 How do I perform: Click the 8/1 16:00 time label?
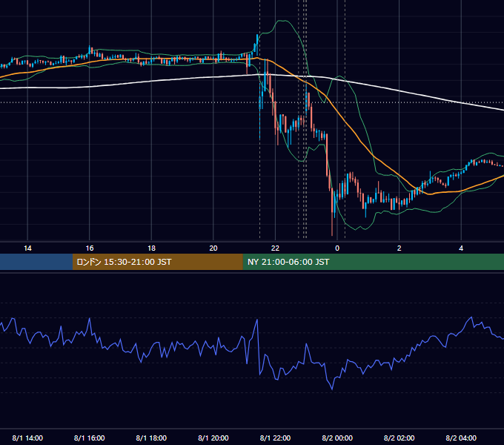click(x=90, y=438)
